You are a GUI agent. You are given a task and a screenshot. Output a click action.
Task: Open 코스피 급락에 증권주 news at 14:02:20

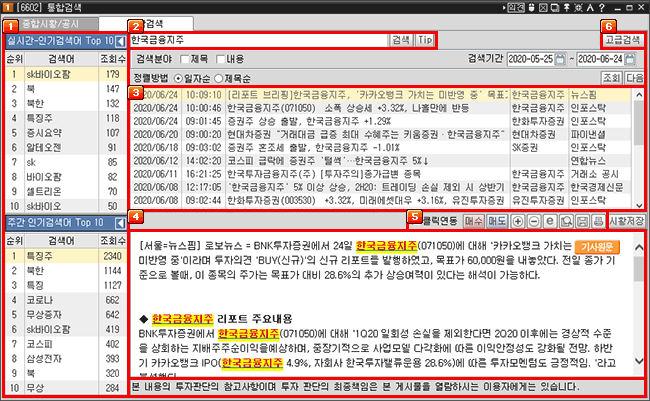(x=381, y=160)
